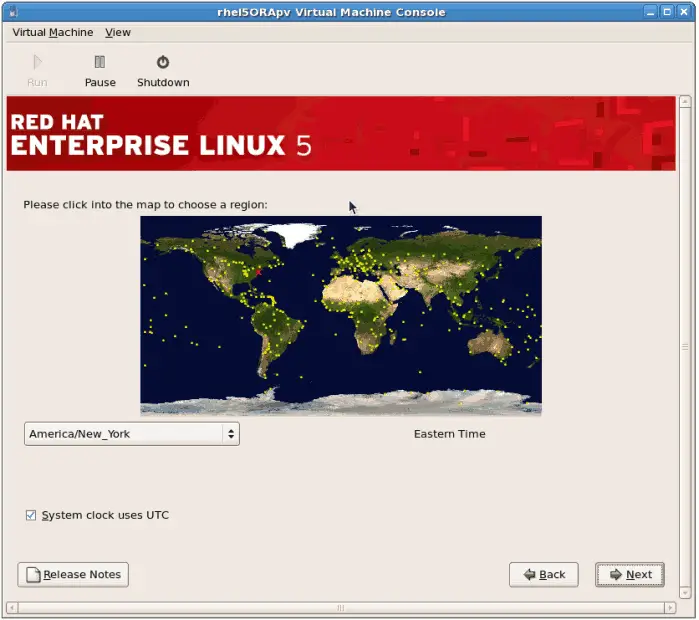Expand the America/New_York timezone dropdown

coord(132,434)
